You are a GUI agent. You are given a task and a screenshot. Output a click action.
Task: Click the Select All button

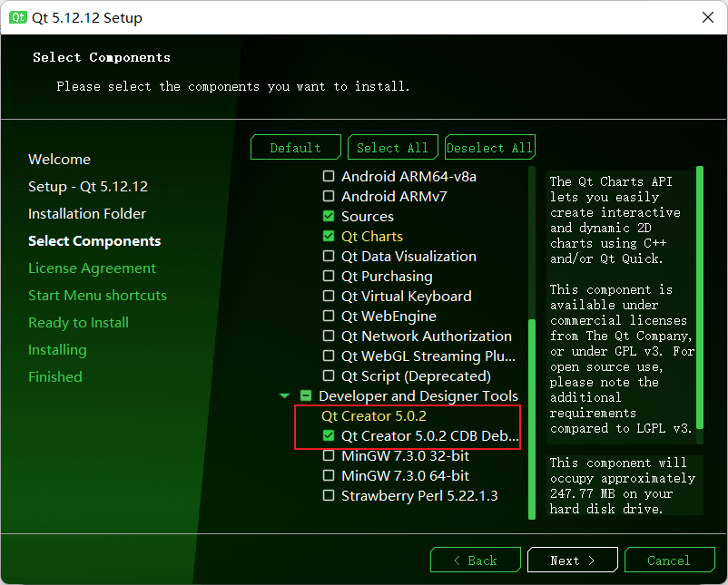click(x=393, y=148)
